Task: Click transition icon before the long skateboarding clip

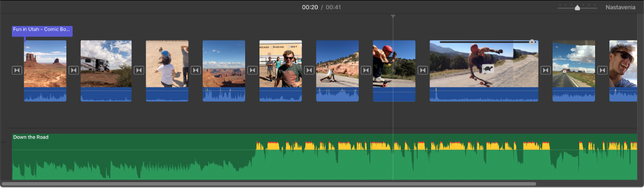Action: point(423,70)
